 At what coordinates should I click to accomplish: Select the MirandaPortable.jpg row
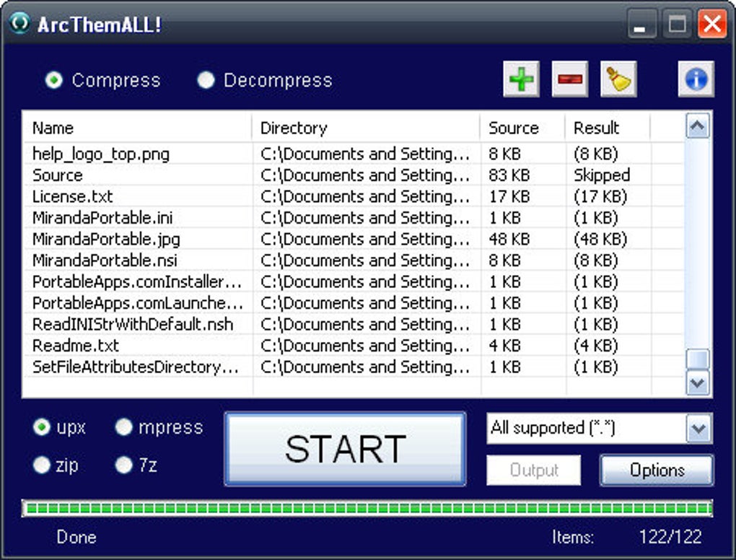[x=353, y=240]
